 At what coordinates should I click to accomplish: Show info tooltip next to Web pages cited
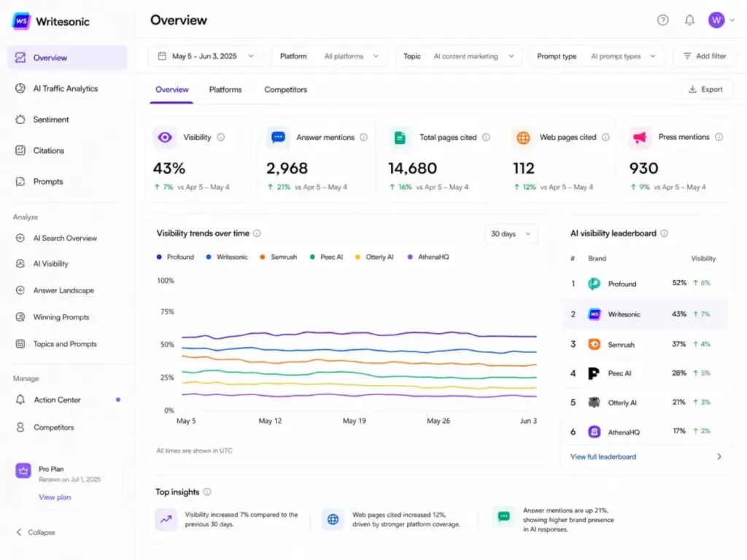click(605, 137)
